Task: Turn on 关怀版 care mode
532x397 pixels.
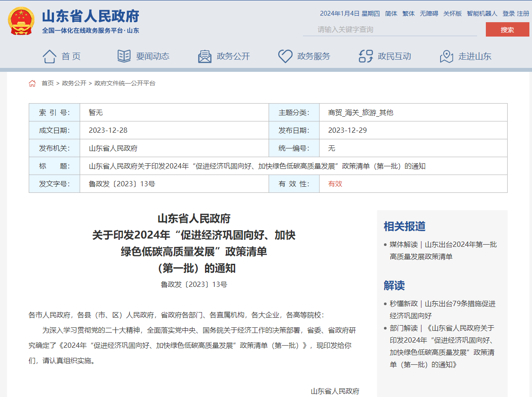Action: pyautogui.click(x=452, y=13)
